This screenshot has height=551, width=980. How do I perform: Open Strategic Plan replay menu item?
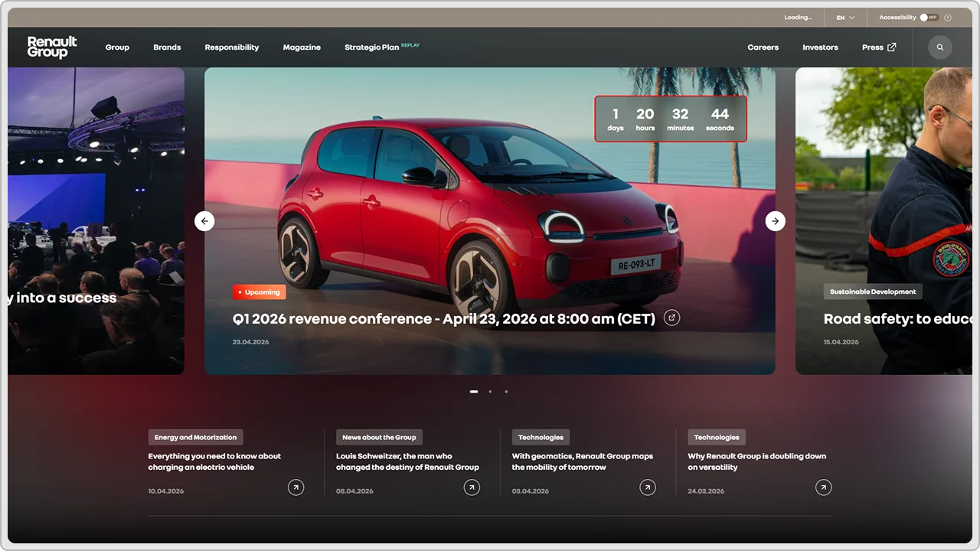click(382, 47)
